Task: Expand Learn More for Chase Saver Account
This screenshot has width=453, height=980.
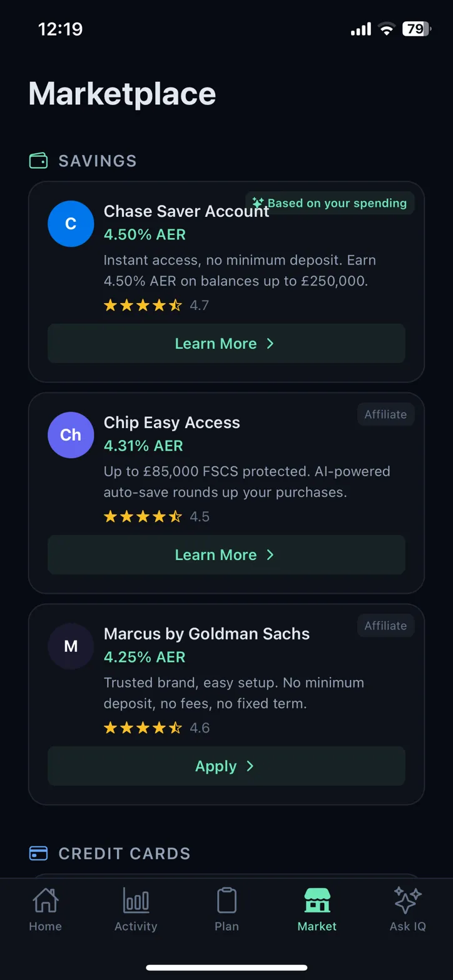Action: point(225,343)
